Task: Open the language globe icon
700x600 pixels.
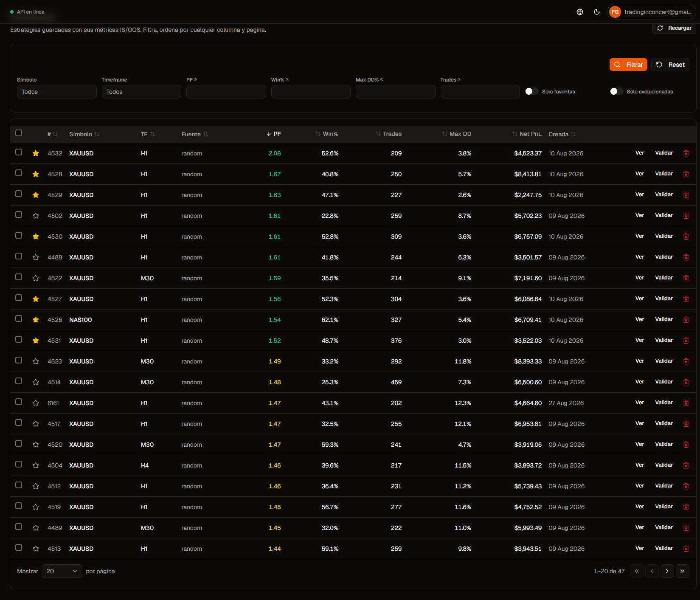Action: [x=580, y=12]
